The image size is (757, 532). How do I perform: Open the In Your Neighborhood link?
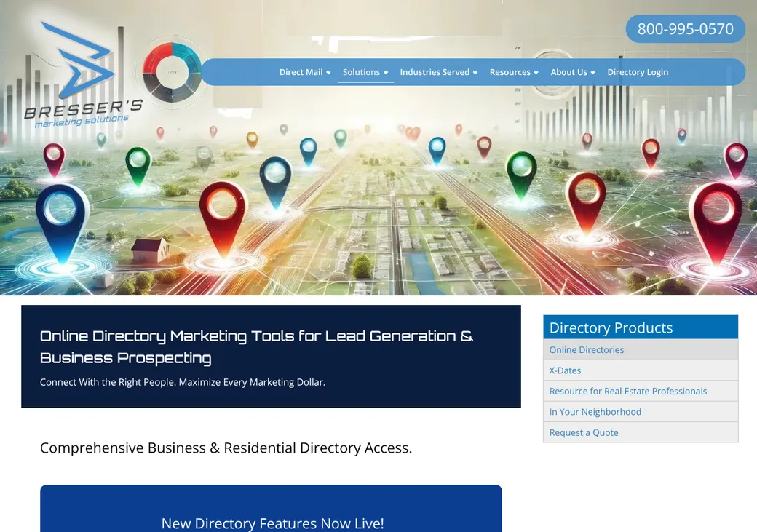[641, 412]
